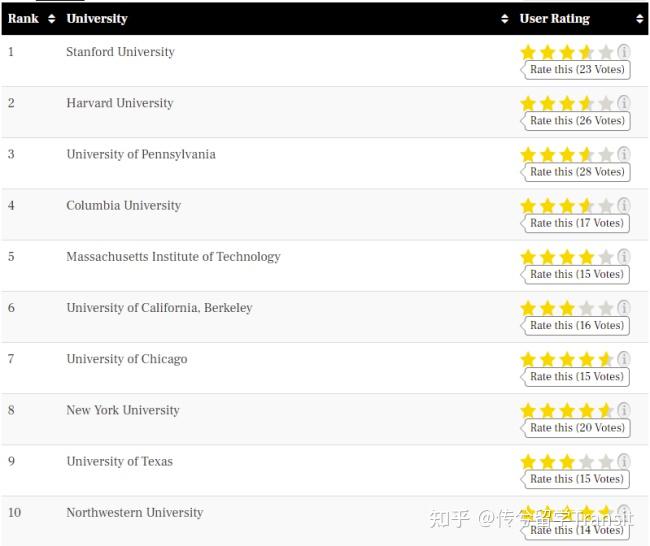Click info icon beside Stanford University rating
Viewport: 650px width, 546px height.
tap(623, 51)
